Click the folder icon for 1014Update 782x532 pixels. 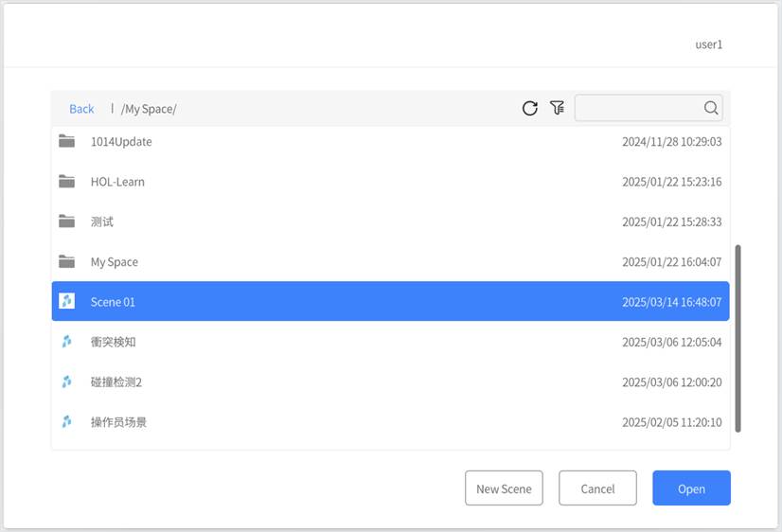pyautogui.click(x=66, y=142)
